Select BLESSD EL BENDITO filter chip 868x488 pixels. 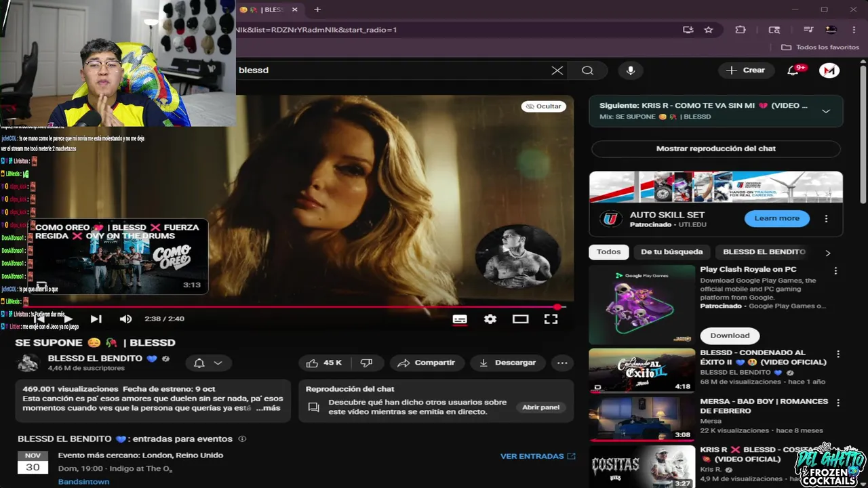[x=764, y=252]
